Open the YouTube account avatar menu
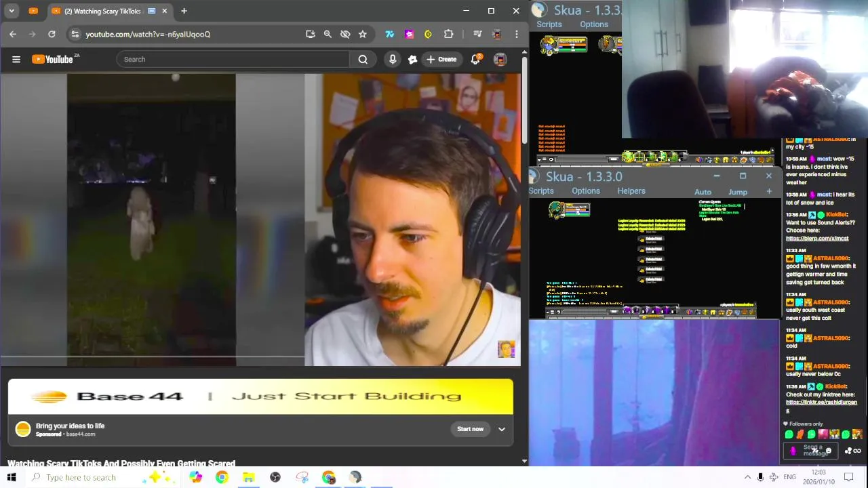The image size is (868, 488). point(500,60)
